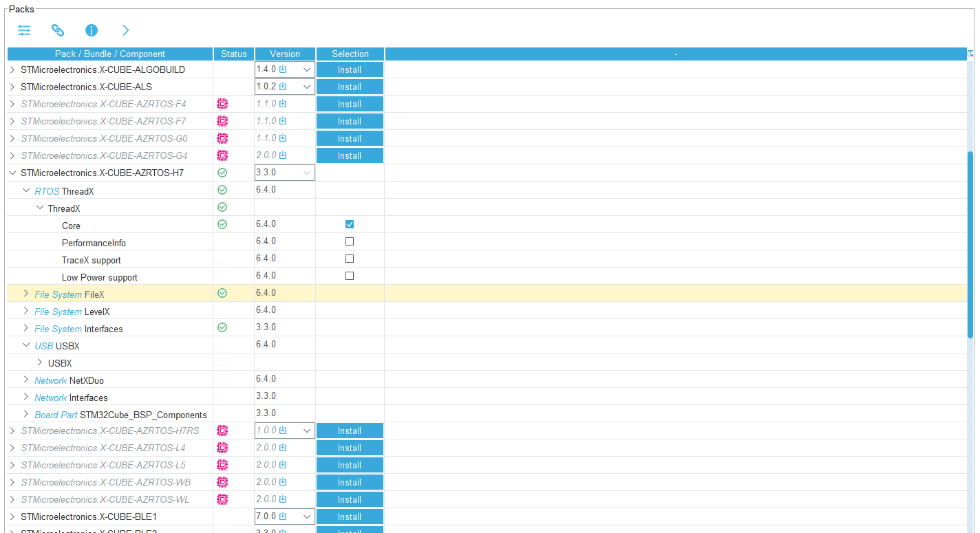Click chip status icon for X-CUBE-AZRTOS-G0

click(222, 138)
